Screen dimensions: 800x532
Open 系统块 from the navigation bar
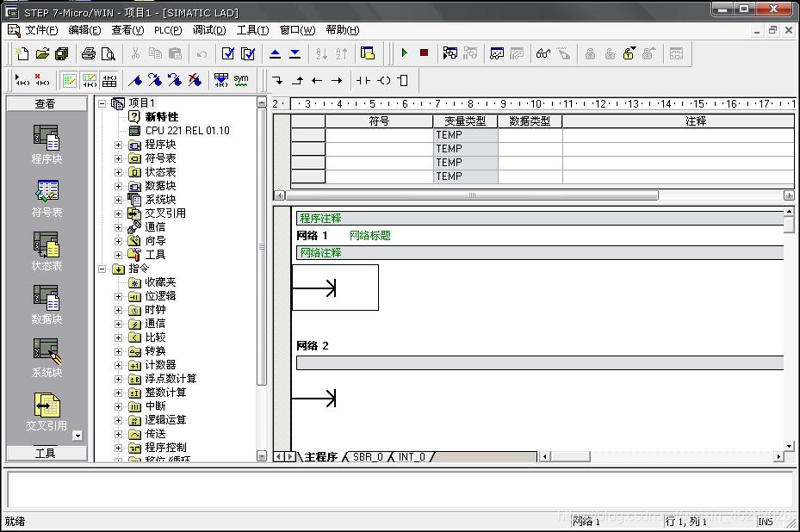[x=47, y=358]
